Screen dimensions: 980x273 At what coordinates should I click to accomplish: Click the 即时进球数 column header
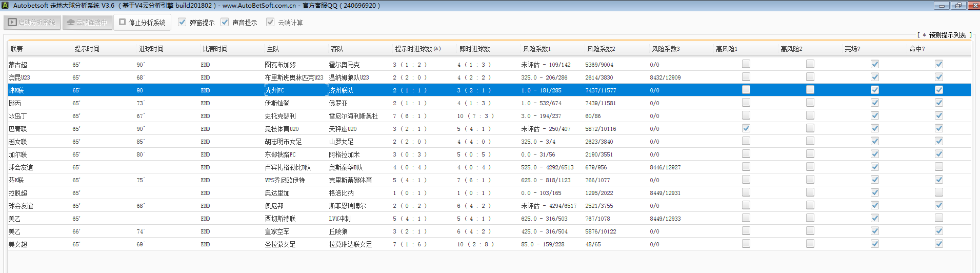474,49
